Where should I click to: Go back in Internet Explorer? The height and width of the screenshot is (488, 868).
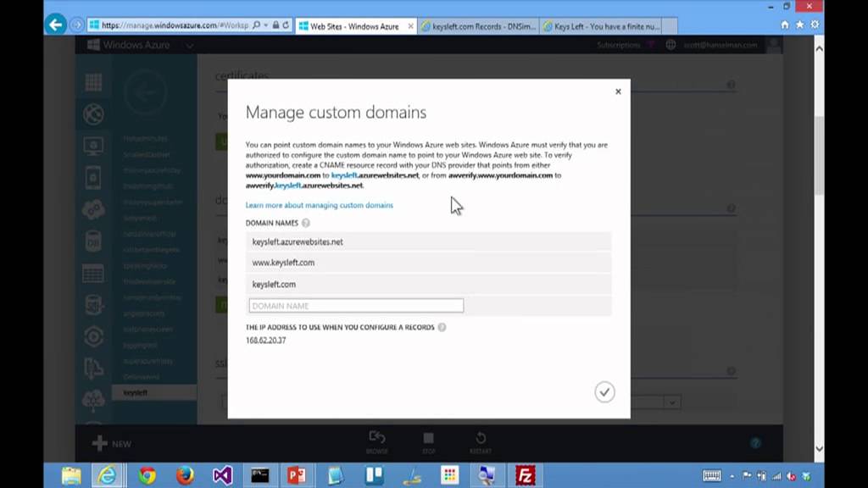(x=55, y=25)
